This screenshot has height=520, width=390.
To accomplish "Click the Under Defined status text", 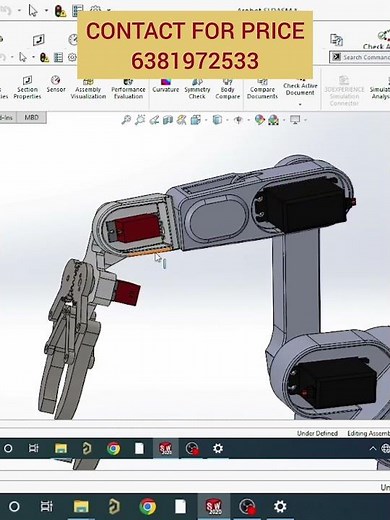I will (x=317, y=433).
